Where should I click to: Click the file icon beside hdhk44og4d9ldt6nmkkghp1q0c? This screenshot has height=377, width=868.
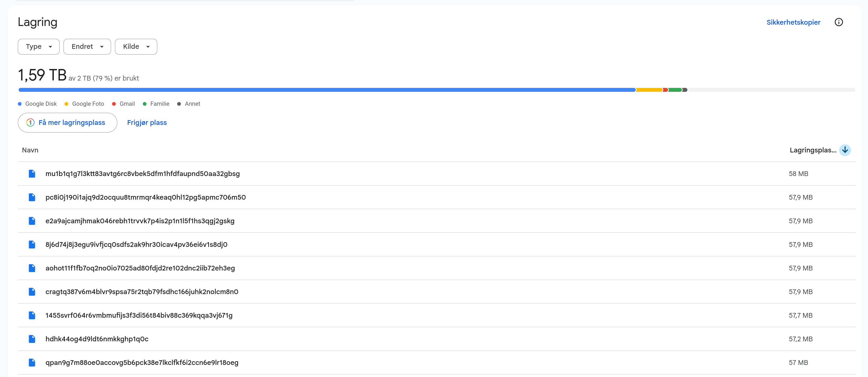tap(32, 339)
